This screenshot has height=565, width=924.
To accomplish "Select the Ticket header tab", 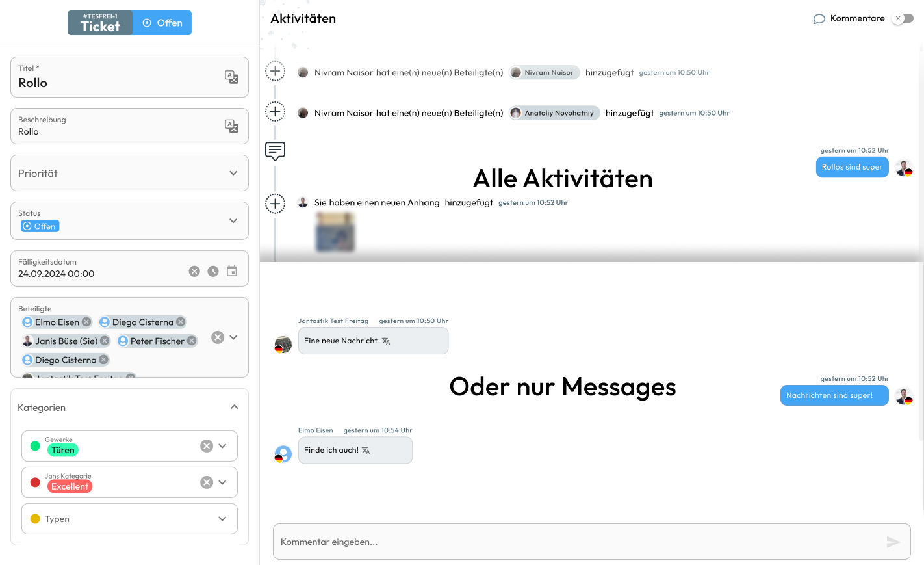I will pos(99,23).
